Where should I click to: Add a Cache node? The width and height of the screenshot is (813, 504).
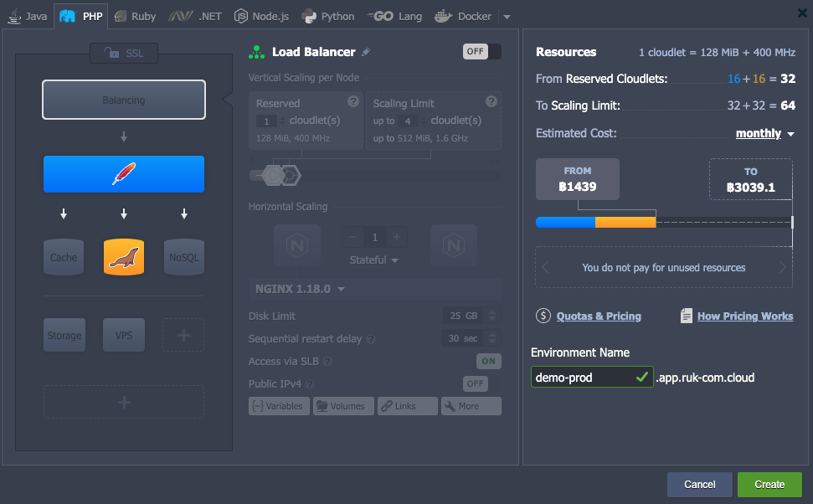64,257
